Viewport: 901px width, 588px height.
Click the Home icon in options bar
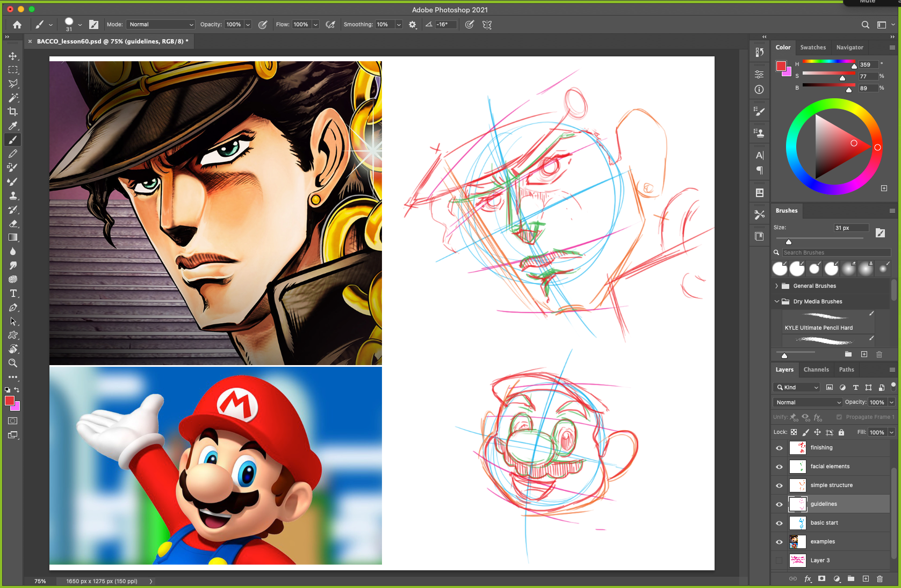17,25
